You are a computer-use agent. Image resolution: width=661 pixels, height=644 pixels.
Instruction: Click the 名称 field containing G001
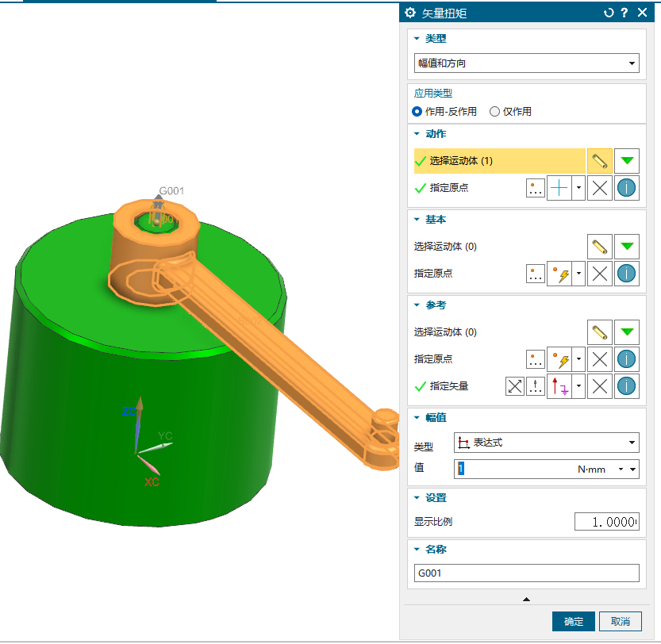(x=526, y=573)
